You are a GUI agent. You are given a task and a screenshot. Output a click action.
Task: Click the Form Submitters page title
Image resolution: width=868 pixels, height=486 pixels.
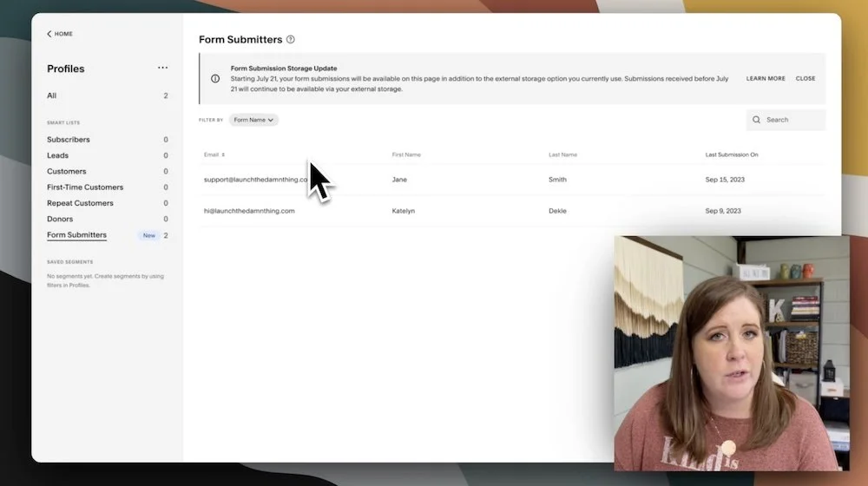click(x=240, y=39)
